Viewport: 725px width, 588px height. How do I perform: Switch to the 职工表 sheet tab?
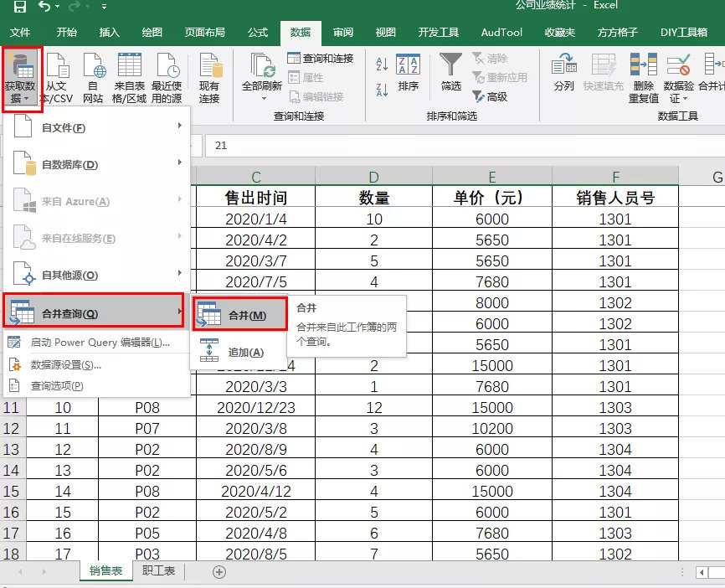(158, 570)
